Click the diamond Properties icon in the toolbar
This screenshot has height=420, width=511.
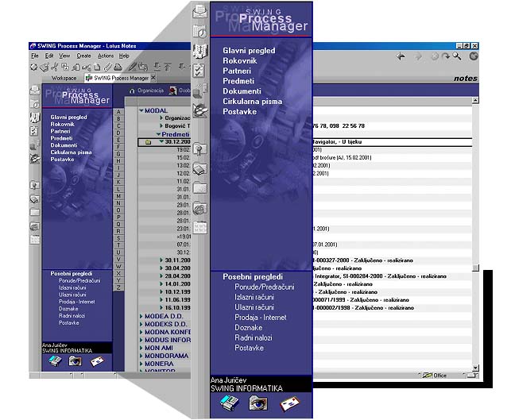34,67
